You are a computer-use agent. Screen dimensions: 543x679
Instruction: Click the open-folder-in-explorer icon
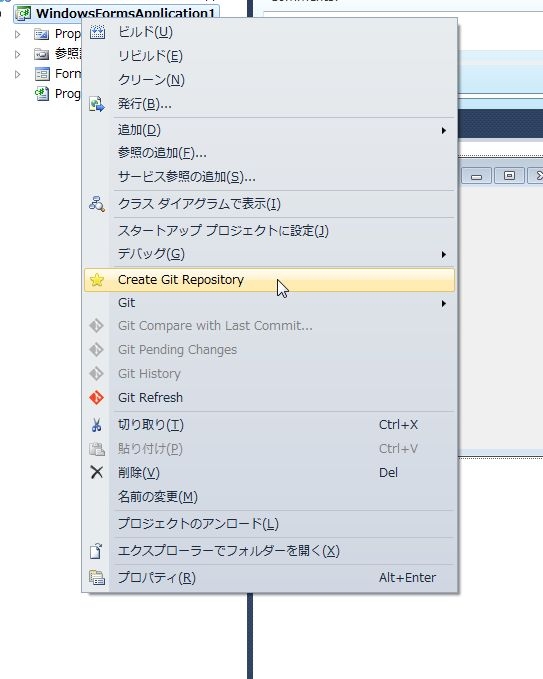pos(96,551)
